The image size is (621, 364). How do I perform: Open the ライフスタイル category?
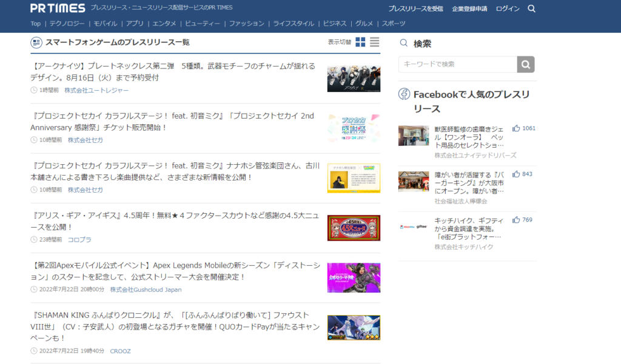point(294,24)
